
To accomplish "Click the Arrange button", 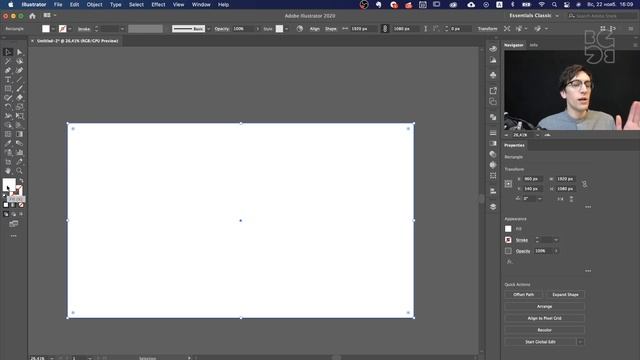I will [544, 306].
